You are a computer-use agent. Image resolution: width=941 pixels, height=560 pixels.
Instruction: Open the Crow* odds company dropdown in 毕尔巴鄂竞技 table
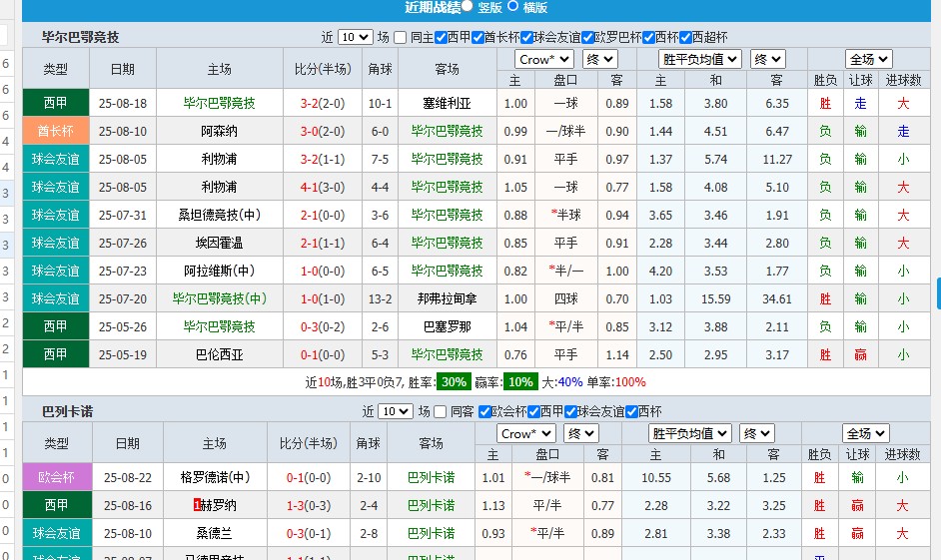(543, 59)
